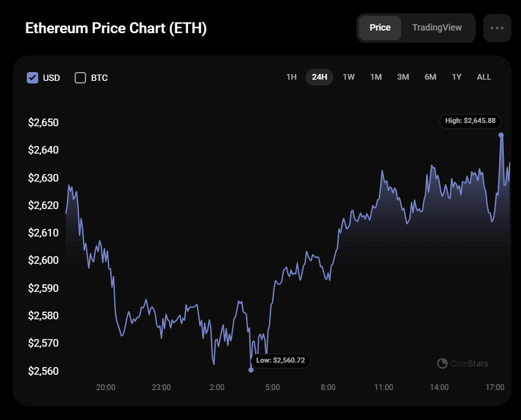Click the 11:00 time axis label
This screenshot has width=521, height=420.
384,387
